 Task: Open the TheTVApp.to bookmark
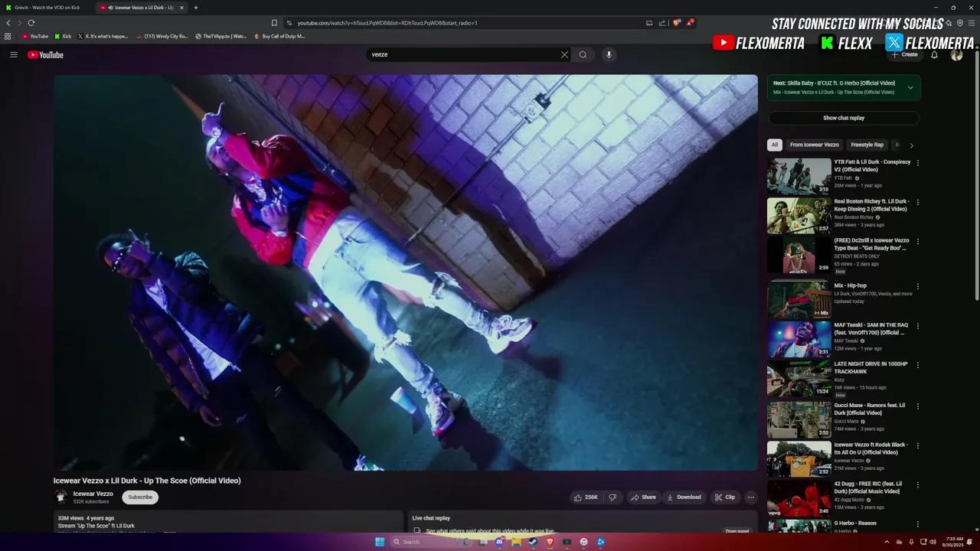coord(221,36)
